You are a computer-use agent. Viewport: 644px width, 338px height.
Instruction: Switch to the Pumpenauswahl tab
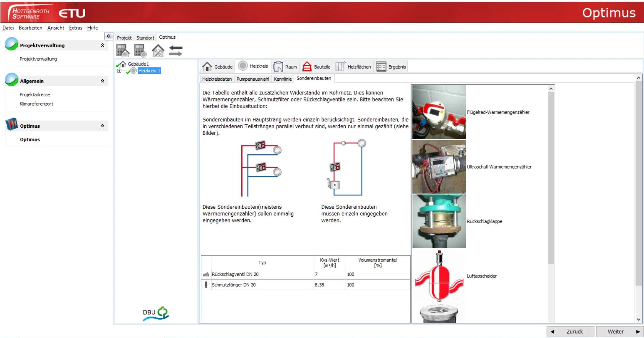(253, 79)
